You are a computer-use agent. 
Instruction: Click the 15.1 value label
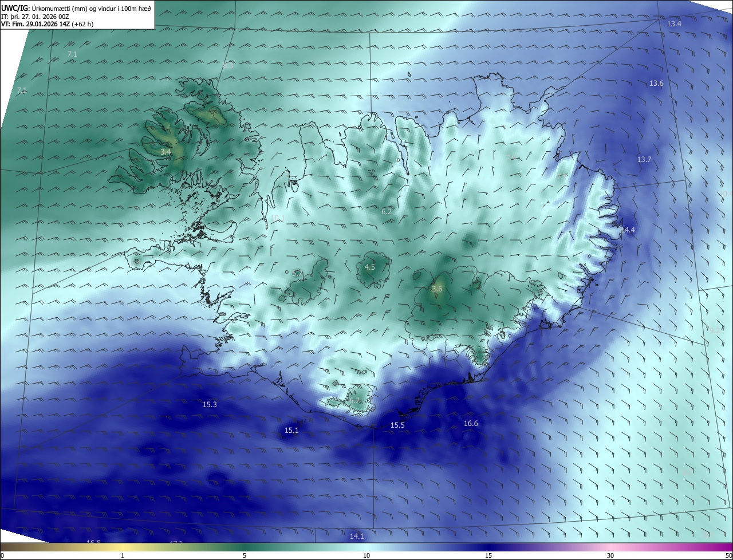[291, 430]
